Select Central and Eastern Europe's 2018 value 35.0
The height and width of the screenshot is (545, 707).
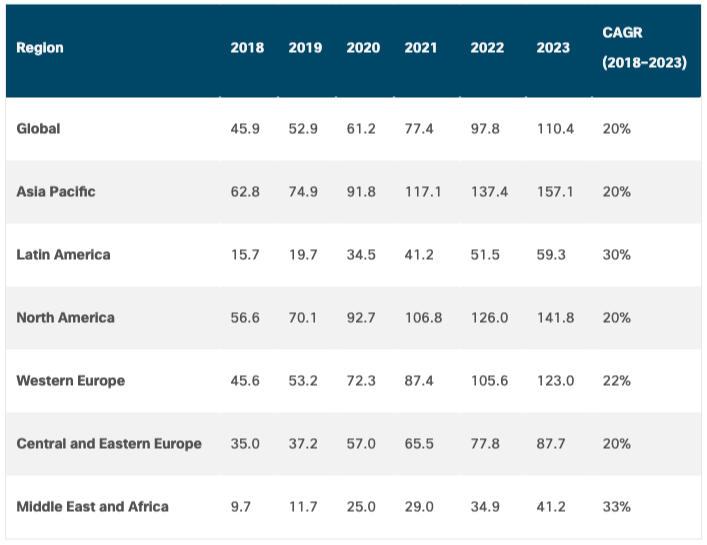click(245, 444)
